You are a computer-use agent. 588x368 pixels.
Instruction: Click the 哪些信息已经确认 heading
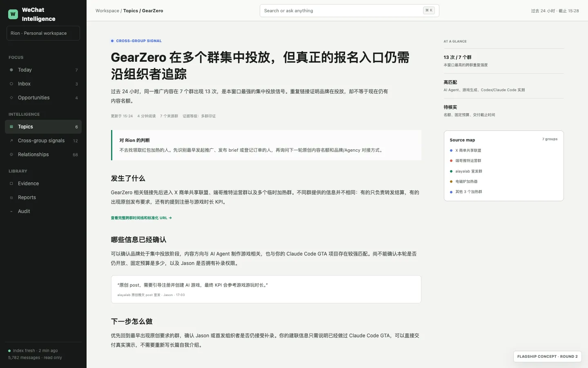click(138, 240)
